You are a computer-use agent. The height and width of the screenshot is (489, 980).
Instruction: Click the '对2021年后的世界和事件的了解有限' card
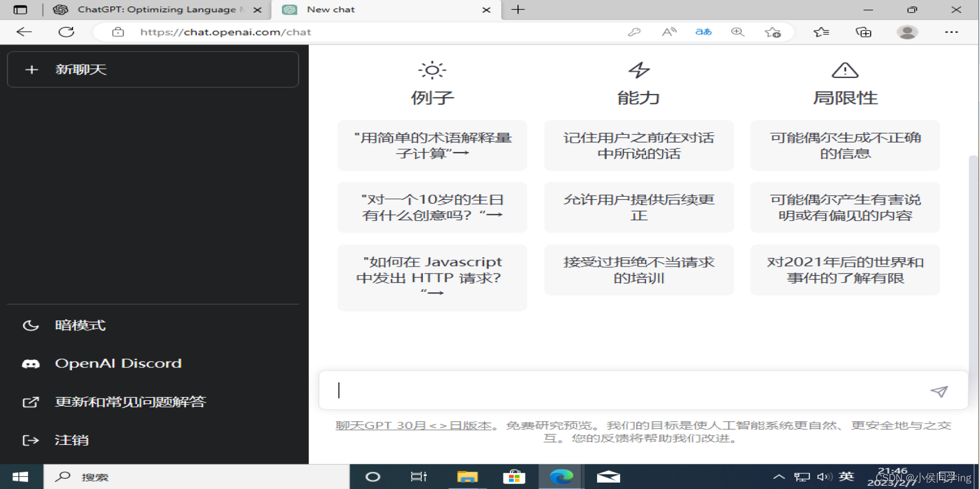coord(845,270)
